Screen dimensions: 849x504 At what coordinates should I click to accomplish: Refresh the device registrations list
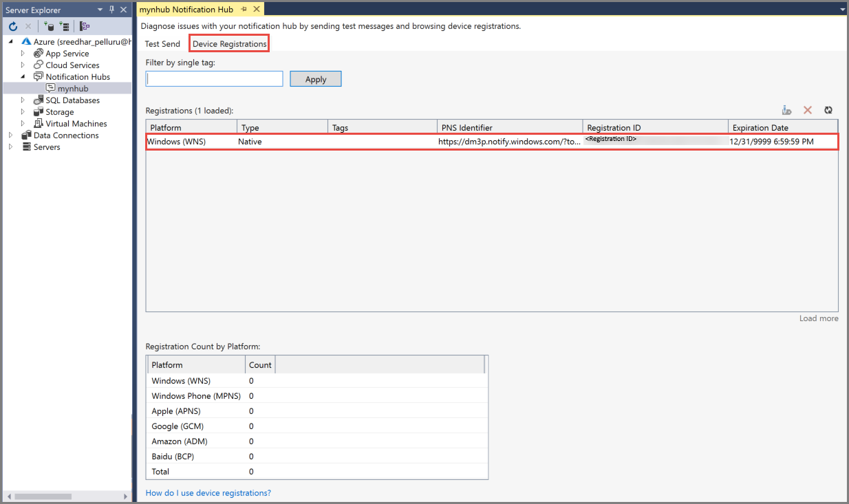(x=828, y=110)
